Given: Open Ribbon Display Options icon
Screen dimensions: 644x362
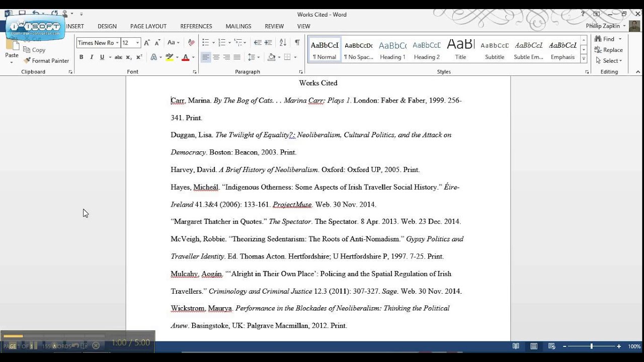Looking at the screenshot, I should coord(596,14).
